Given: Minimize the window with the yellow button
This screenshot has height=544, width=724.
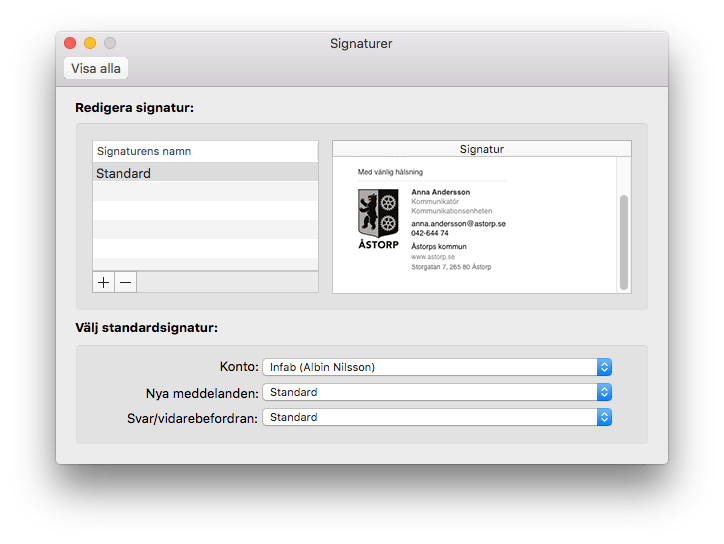Looking at the screenshot, I should point(90,44).
